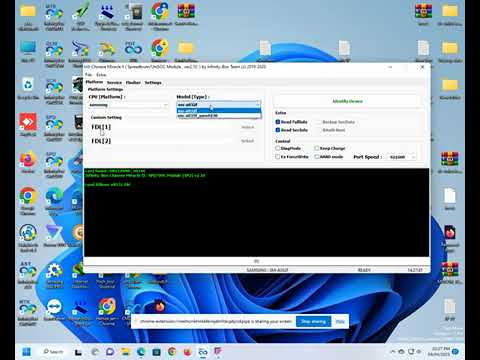Enable the Ex ForceWrite checkbox
This screenshot has height=360, width=480.
pos(278,157)
